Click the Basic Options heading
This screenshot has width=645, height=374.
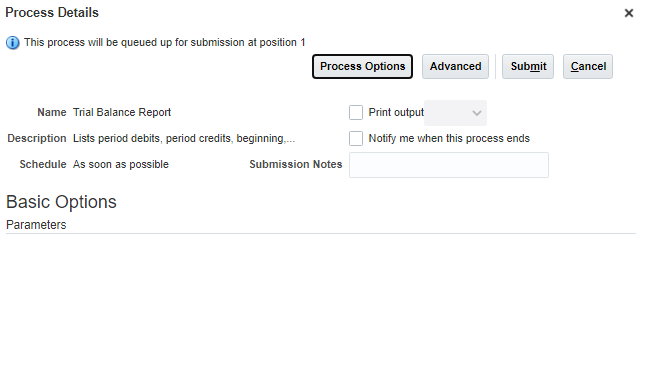(61, 202)
